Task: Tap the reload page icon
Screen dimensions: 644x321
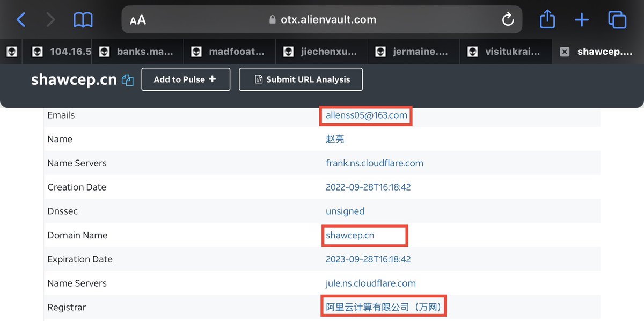Action: 507,20
